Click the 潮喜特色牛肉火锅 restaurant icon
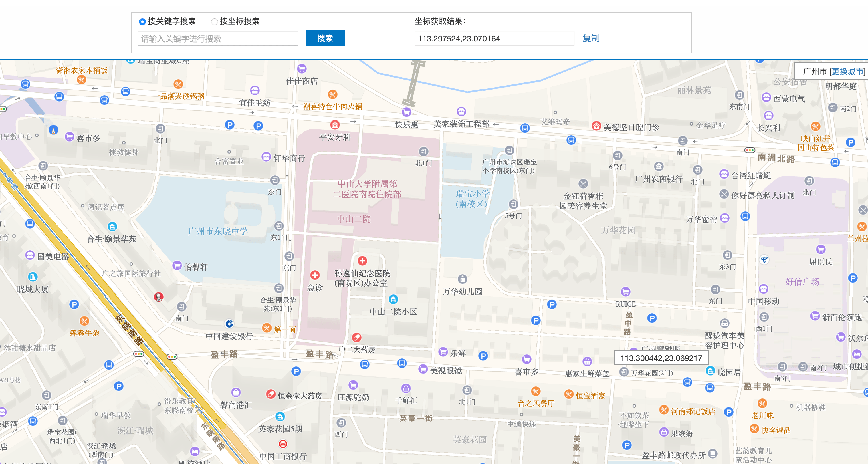The image size is (868, 464). point(332,94)
